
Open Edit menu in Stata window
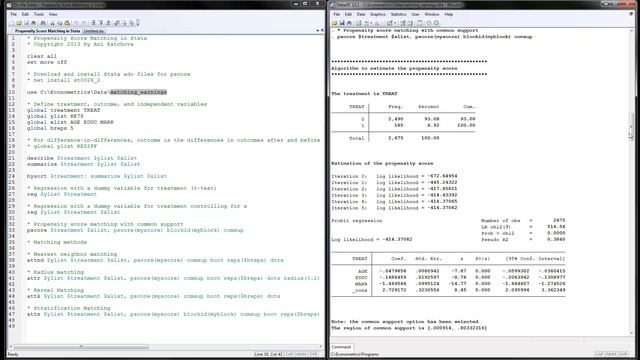348,14
